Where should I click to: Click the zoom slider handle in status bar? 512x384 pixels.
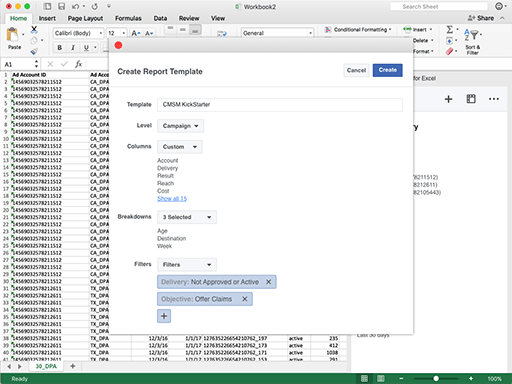436,378
